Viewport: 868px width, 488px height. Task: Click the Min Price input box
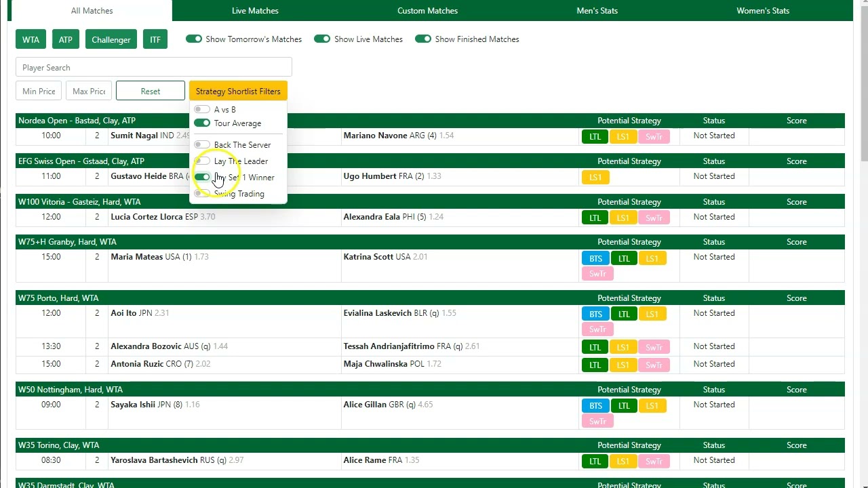click(x=39, y=91)
